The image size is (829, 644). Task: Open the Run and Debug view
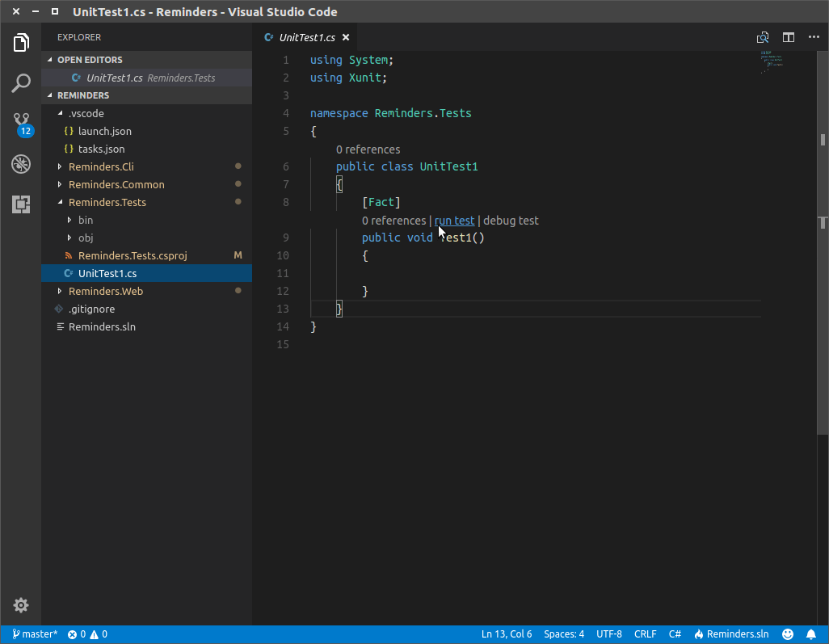coord(21,164)
